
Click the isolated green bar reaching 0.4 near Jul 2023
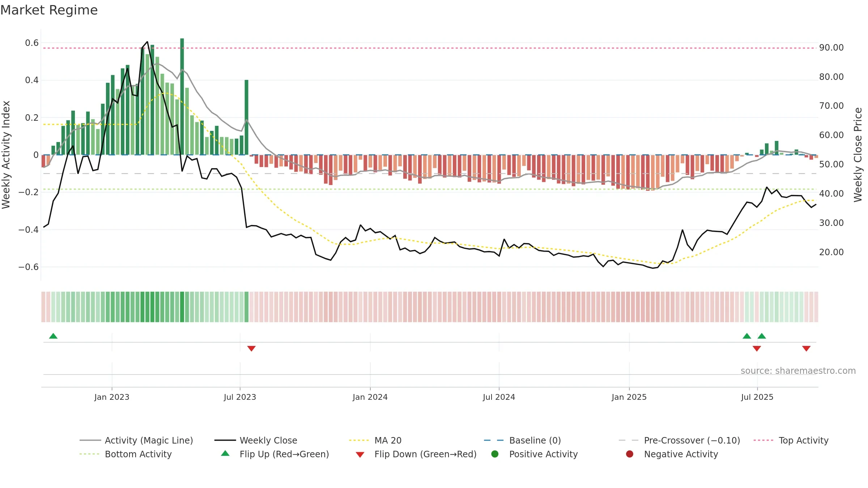point(247,117)
